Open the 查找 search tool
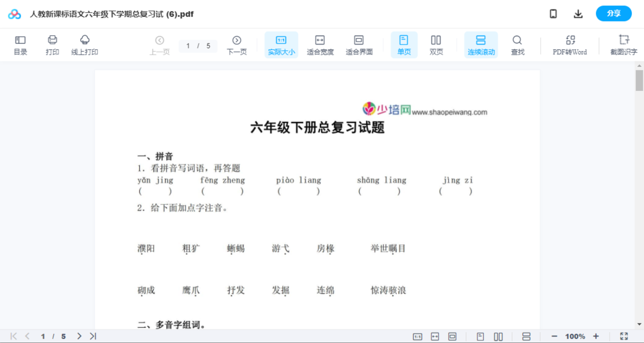 pos(517,45)
